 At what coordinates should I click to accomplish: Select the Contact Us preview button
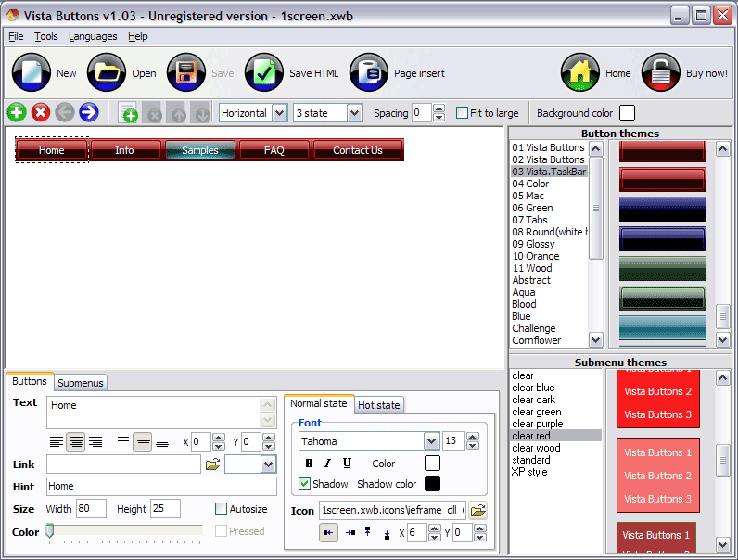coord(358,150)
